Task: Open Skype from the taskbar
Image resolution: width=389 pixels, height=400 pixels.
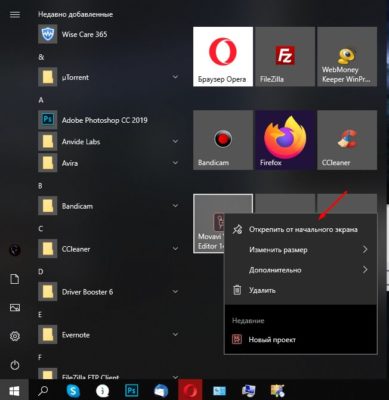Action: tap(73, 390)
